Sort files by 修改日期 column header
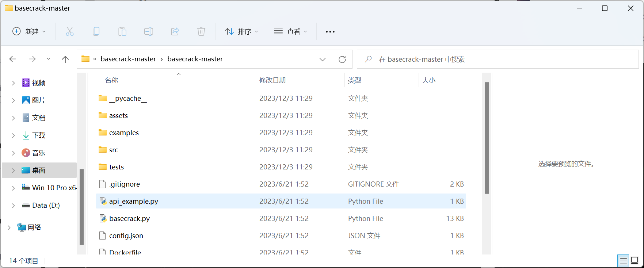Image resolution: width=644 pixels, height=268 pixels. [273, 80]
